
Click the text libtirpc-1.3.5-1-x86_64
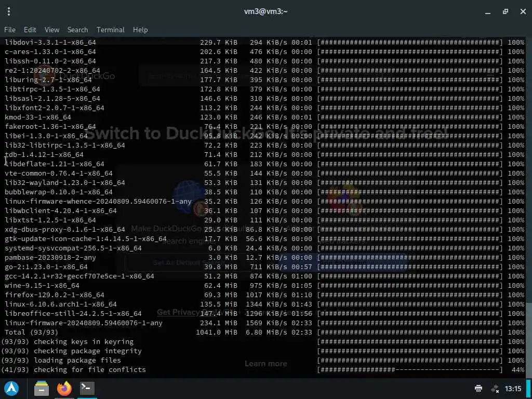click(52, 89)
